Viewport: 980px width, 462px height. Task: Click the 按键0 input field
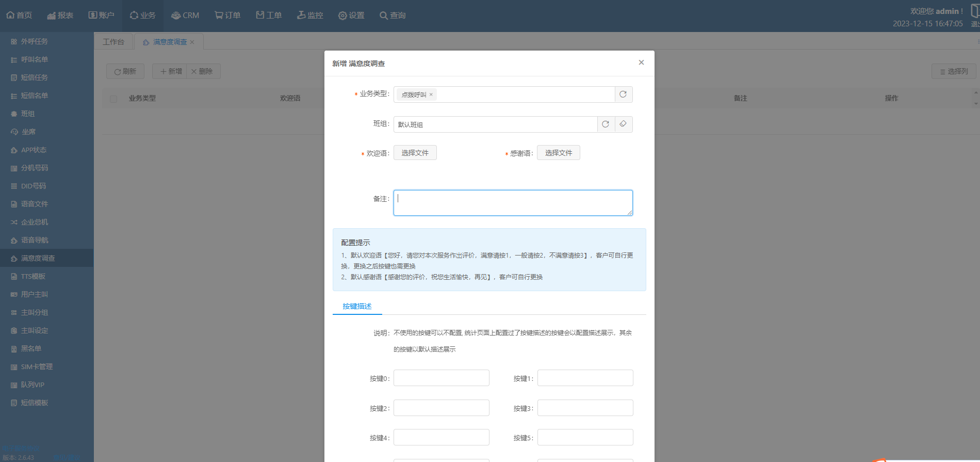[441, 378]
